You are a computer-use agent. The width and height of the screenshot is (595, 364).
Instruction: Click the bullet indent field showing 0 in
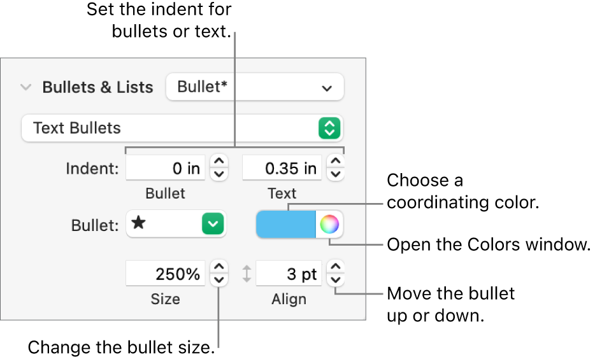[166, 169]
